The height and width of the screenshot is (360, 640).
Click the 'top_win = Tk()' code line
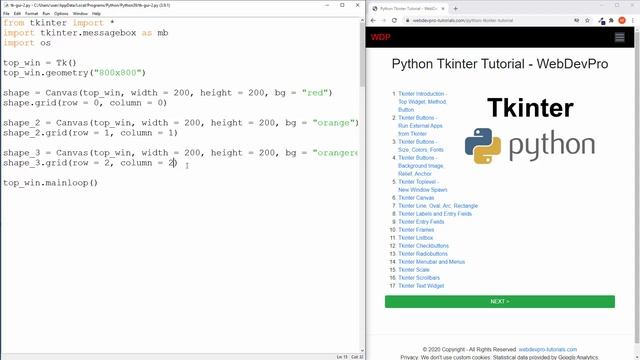pos(40,63)
